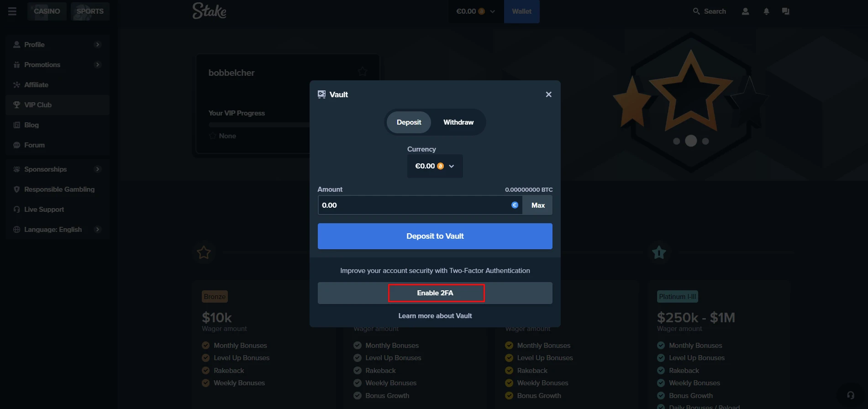
Task: Click Rakeback under the Bronze tier
Action: [229, 371]
